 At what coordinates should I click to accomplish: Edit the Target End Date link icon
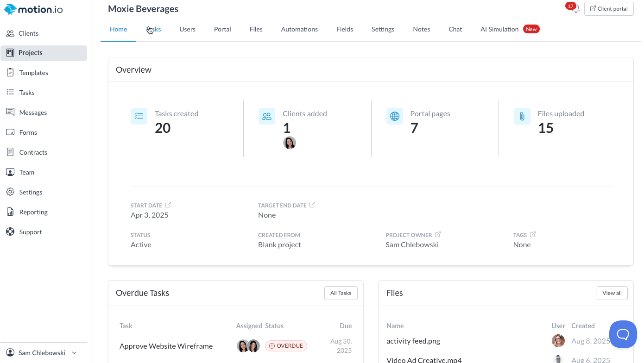pyautogui.click(x=312, y=205)
